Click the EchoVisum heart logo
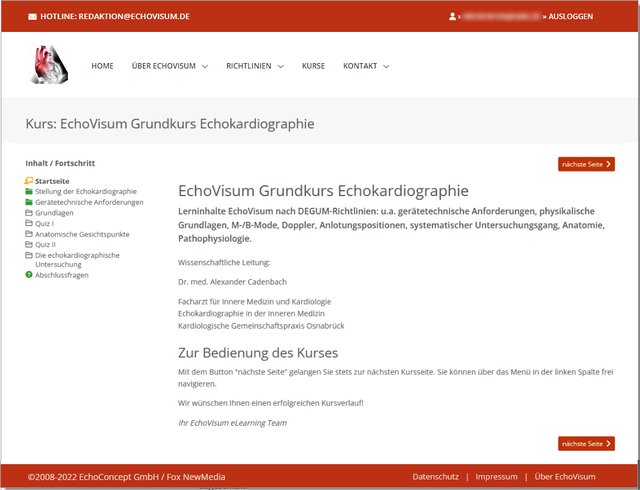This screenshot has height=490, width=640. 49,65
